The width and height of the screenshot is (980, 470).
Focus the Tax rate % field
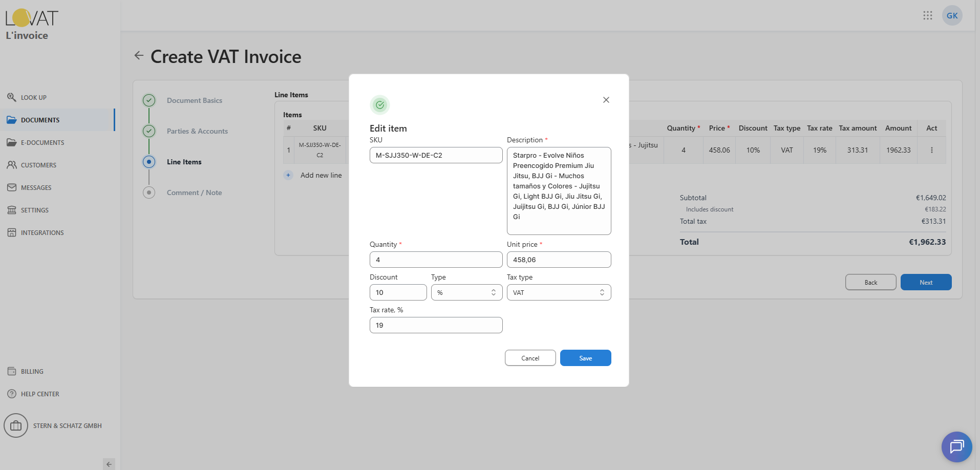coord(436,325)
